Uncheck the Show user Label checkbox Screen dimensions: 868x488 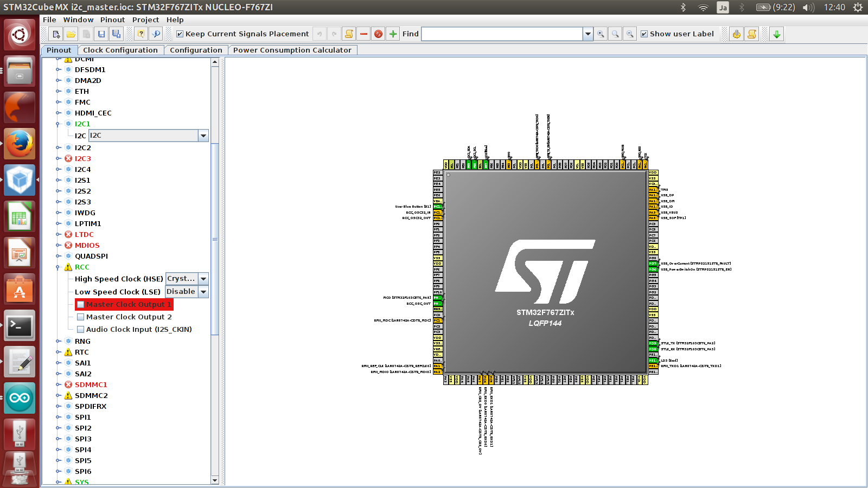[644, 34]
